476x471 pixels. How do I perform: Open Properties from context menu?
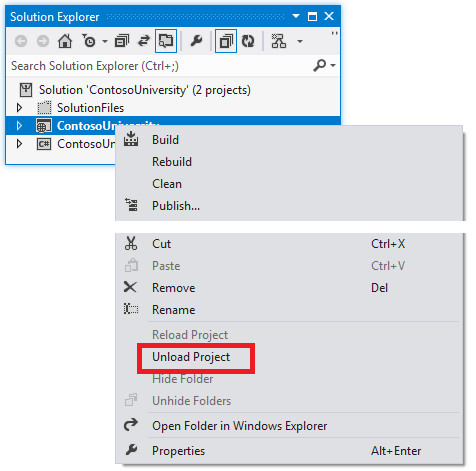(x=178, y=451)
